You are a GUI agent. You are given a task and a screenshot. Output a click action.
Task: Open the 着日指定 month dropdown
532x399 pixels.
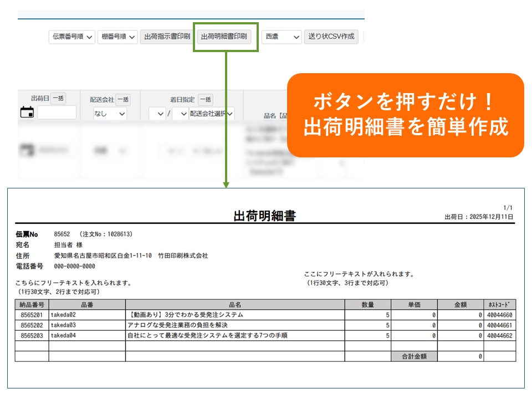pyautogui.click(x=157, y=114)
